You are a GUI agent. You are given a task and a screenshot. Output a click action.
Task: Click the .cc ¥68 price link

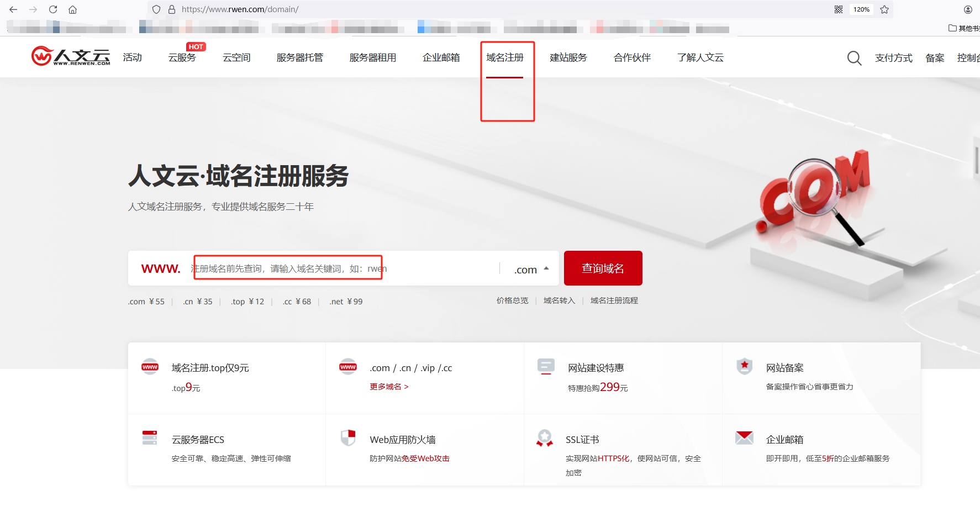pos(297,302)
